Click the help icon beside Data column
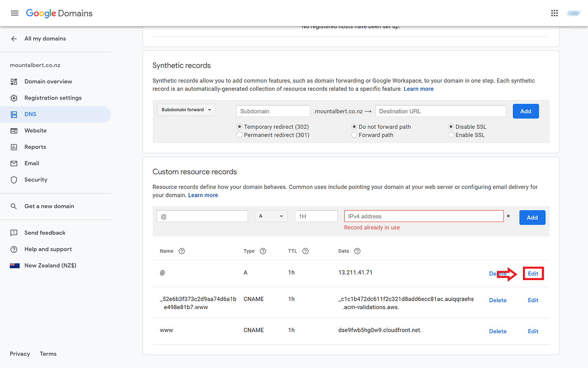The image size is (588, 368). 357,251
